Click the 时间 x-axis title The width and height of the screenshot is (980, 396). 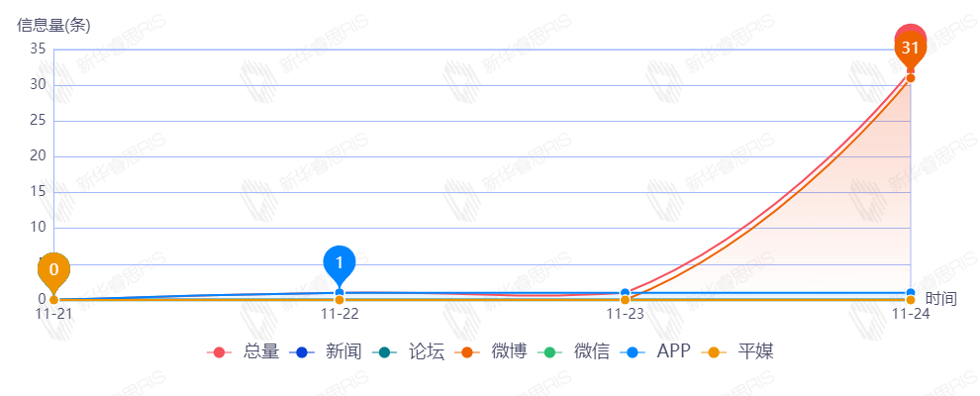941,298
